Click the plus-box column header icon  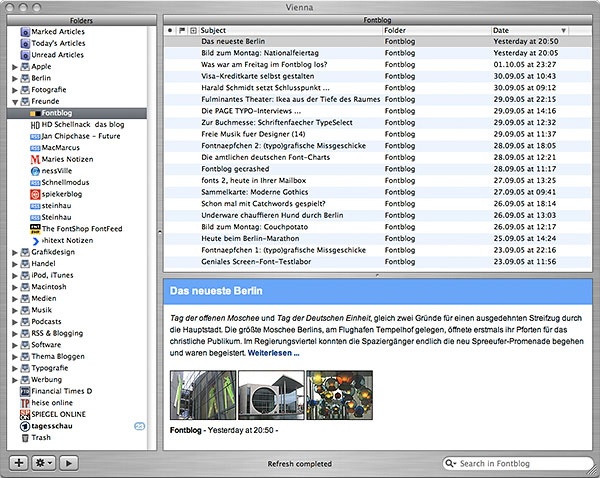pos(194,30)
